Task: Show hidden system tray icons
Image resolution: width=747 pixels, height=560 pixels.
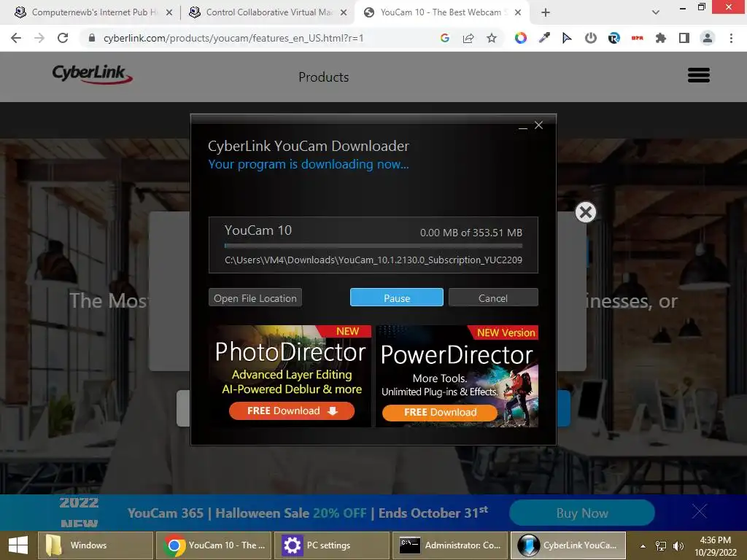Action: tap(643, 546)
